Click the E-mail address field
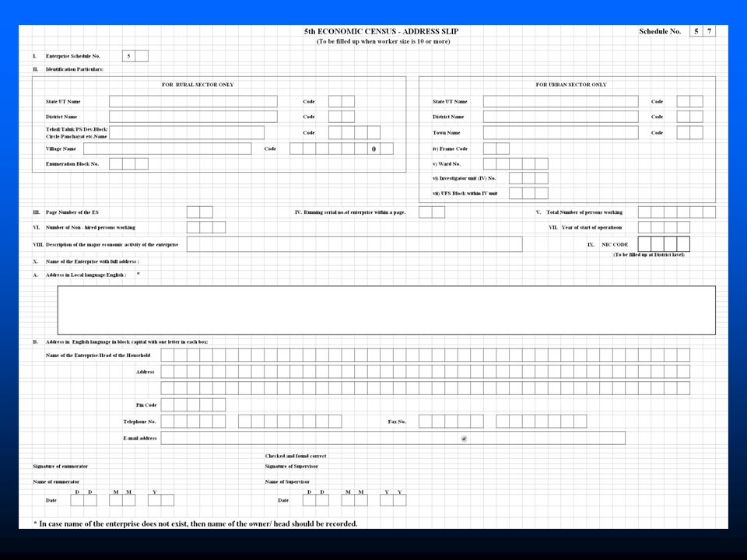The height and width of the screenshot is (560, 747). [393, 438]
